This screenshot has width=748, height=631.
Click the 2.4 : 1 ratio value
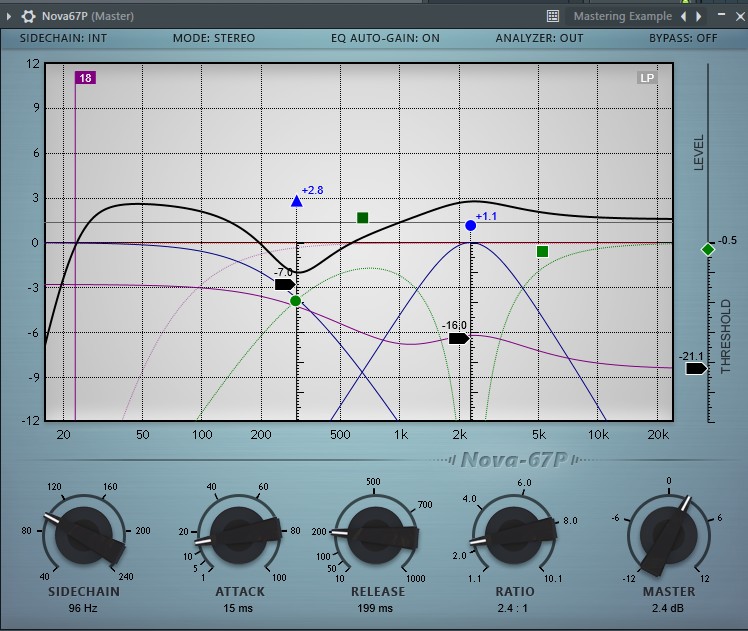tap(512, 609)
